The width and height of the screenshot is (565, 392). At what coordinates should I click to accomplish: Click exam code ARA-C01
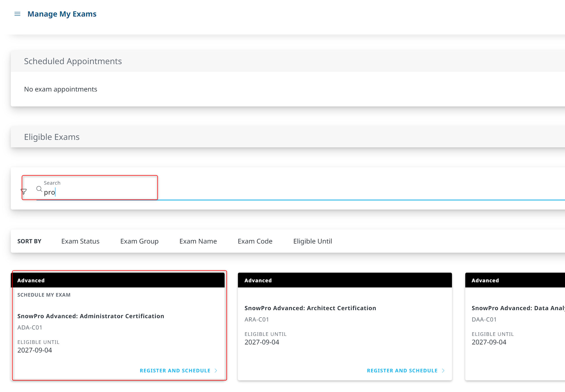coord(257,320)
